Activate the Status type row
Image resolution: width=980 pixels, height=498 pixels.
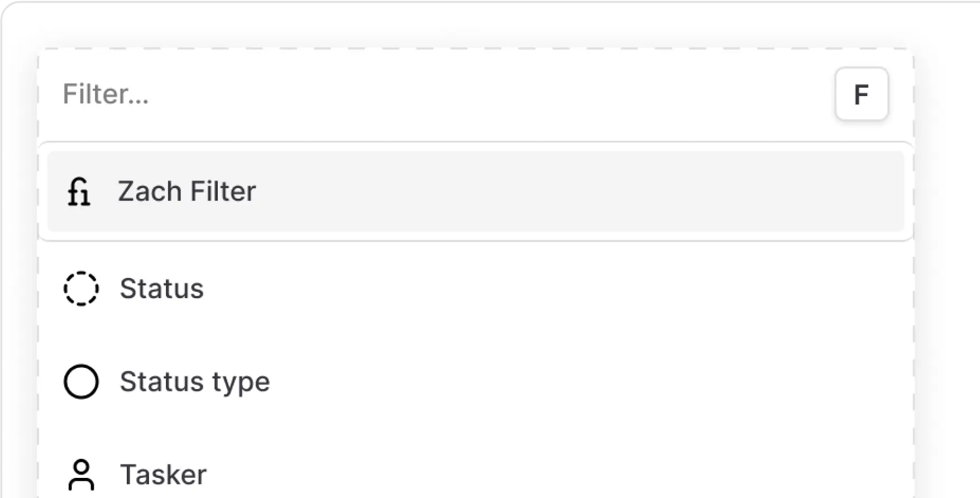pos(223,381)
